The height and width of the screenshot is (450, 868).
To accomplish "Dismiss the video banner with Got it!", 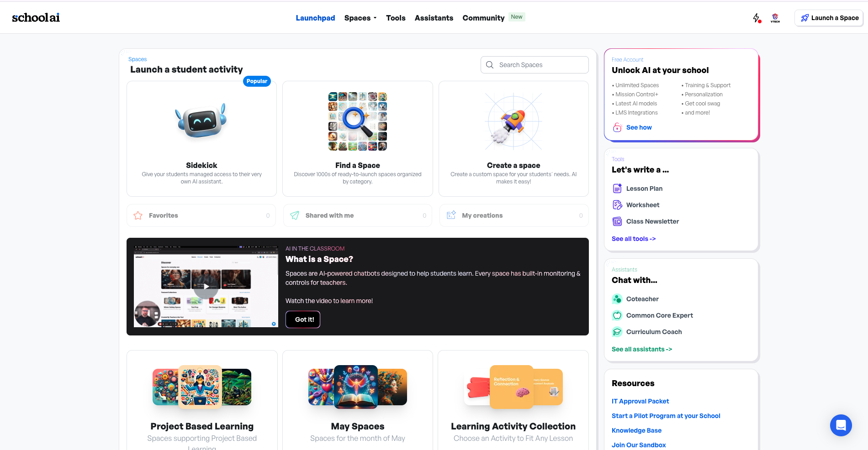I will point(303,319).
